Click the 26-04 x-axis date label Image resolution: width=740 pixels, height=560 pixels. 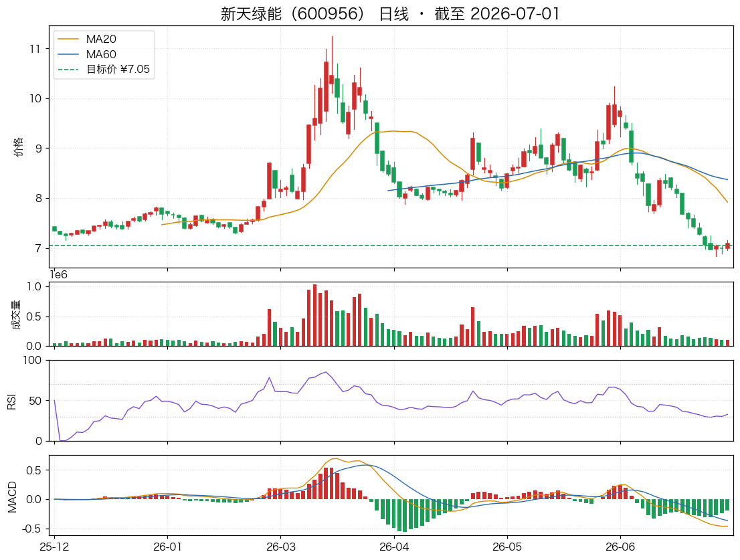coord(394,547)
